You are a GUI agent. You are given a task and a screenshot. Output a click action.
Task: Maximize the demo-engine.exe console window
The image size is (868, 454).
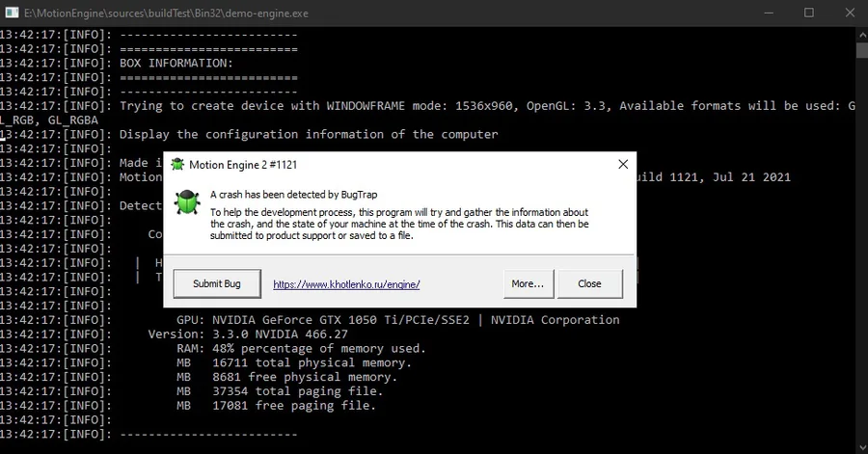pos(809,13)
